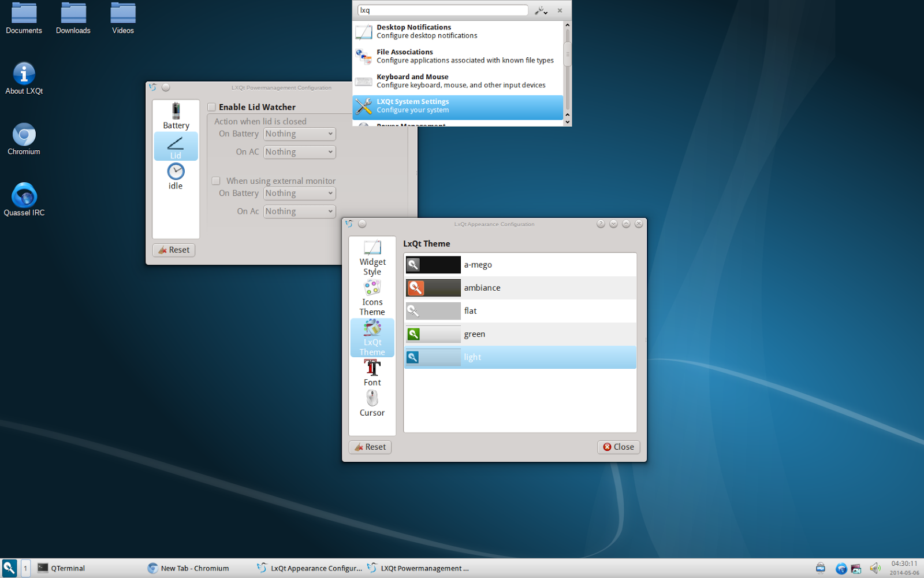Open the 'On Battery' action dropdown

299,134
